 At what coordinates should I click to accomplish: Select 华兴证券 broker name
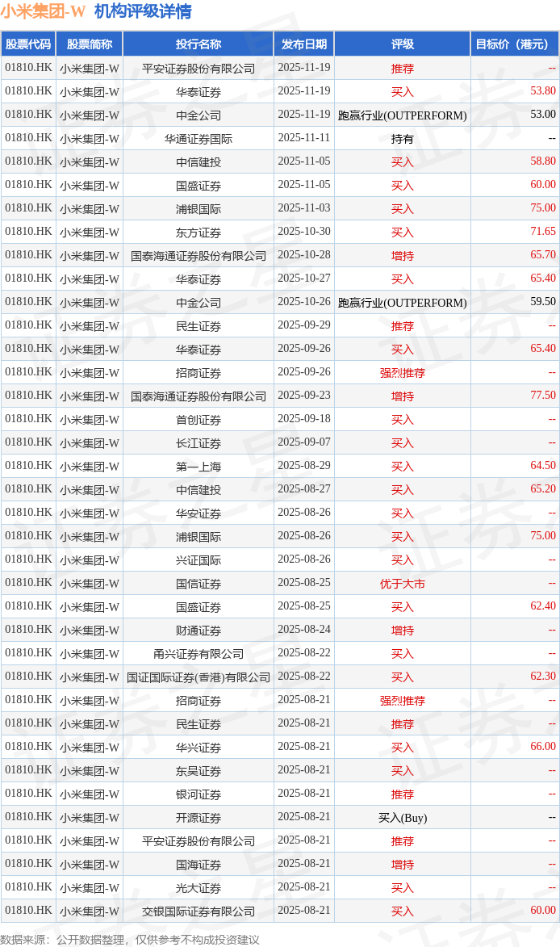pyautogui.click(x=198, y=747)
